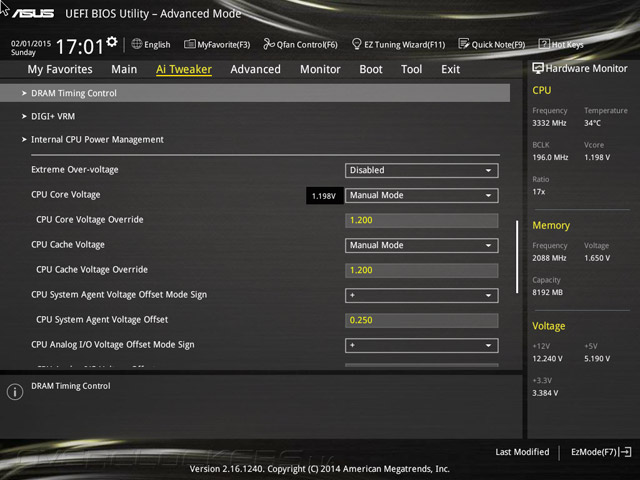Switch to Main tab
The width and height of the screenshot is (640, 480).
124,69
